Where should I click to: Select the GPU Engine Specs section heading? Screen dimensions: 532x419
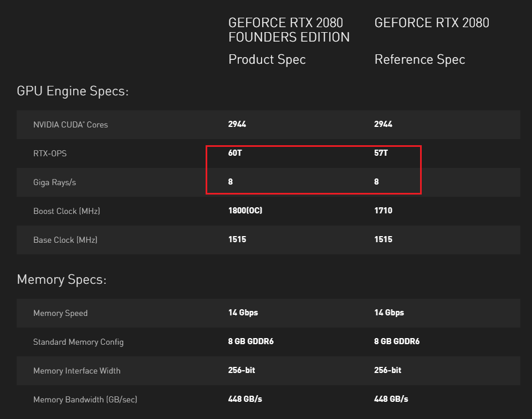[x=73, y=91]
